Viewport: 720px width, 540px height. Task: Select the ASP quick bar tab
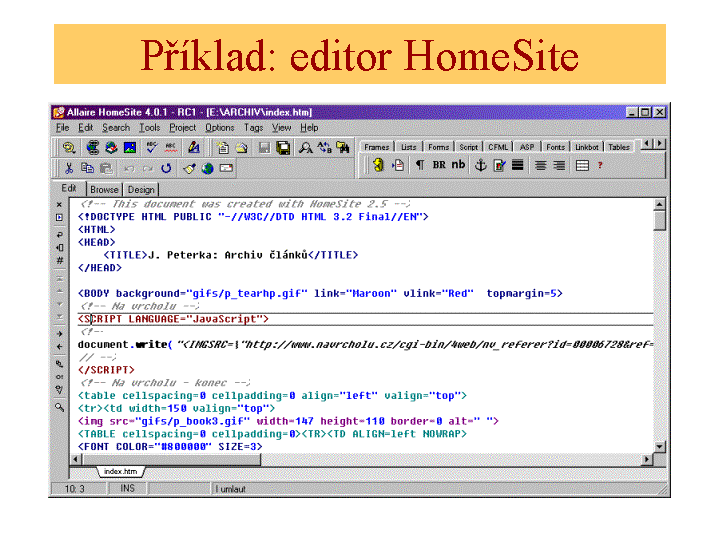point(527,147)
